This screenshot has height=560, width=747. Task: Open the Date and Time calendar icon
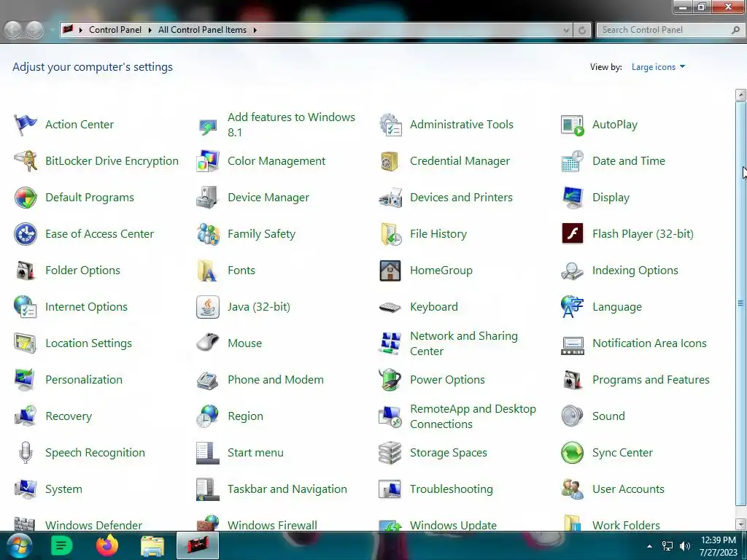(572, 161)
